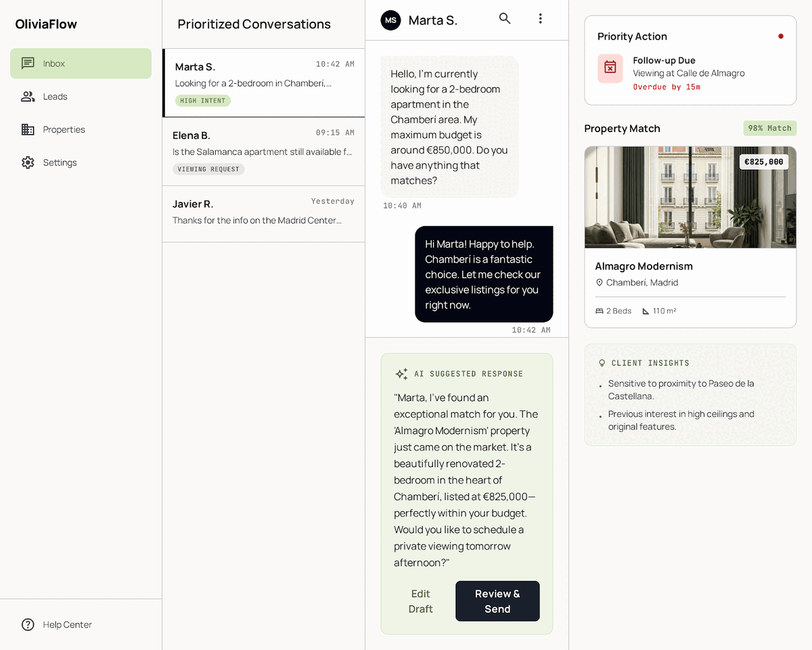The width and height of the screenshot is (812, 650).
Task: Click the AI suggested response text
Action: tap(466, 480)
